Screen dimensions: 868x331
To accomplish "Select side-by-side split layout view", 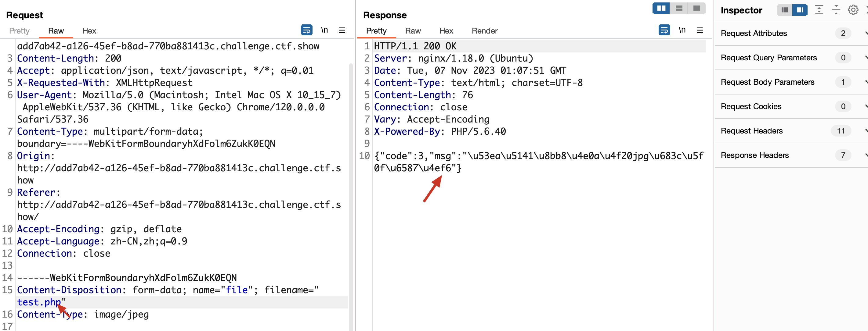I will click(661, 8).
